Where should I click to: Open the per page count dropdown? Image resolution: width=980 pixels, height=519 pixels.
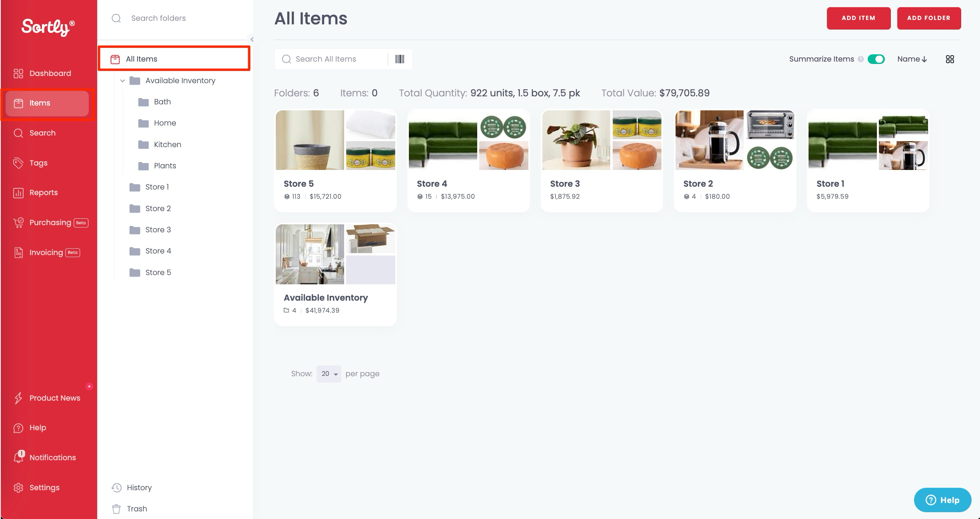(x=329, y=374)
